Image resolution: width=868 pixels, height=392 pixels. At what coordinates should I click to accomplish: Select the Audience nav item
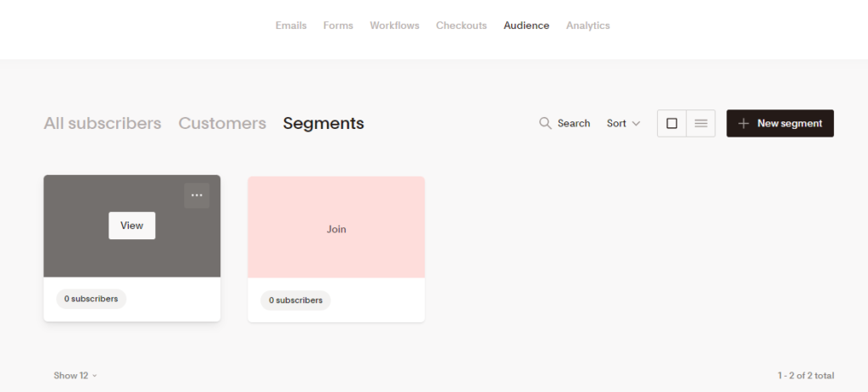526,25
